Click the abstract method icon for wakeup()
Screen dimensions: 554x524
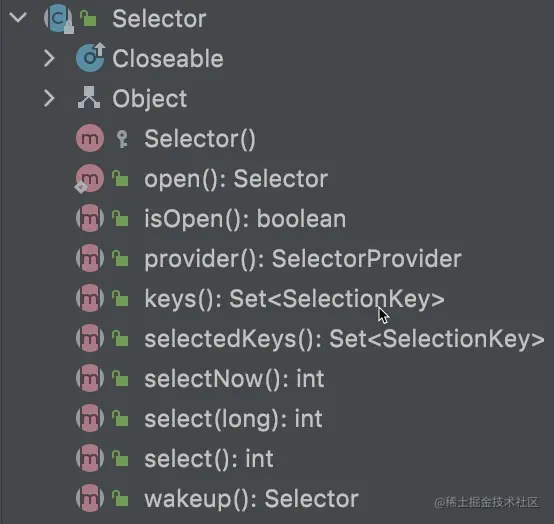coord(90,498)
